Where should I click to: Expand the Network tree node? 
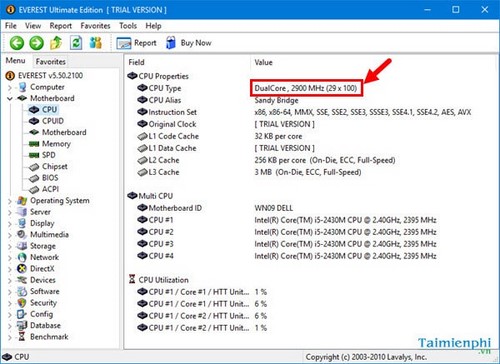[x=10, y=258]
